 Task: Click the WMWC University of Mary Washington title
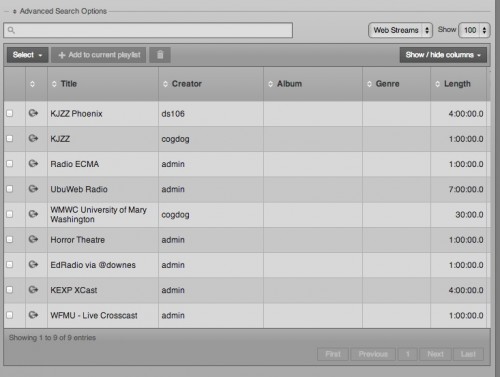pos(98,214)
